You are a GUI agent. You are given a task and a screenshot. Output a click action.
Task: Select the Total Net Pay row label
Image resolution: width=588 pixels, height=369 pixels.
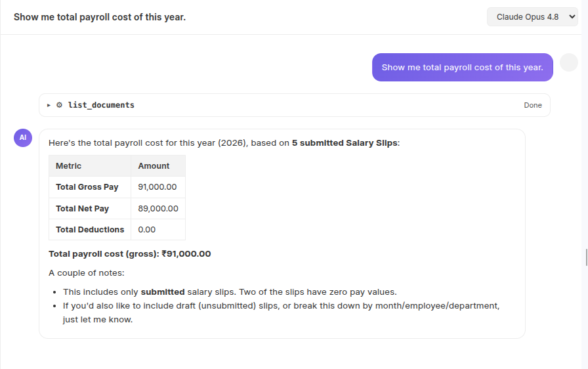(x=82, y=209)
